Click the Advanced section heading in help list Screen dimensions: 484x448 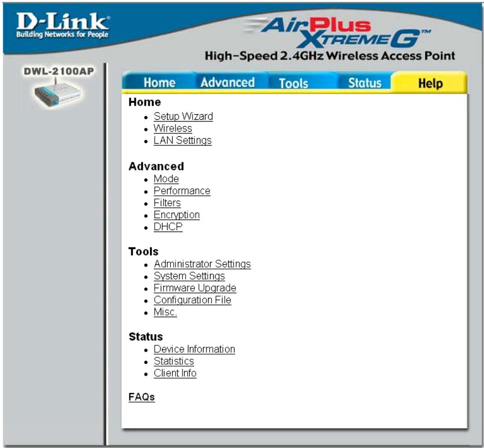(x=156, y=166)
